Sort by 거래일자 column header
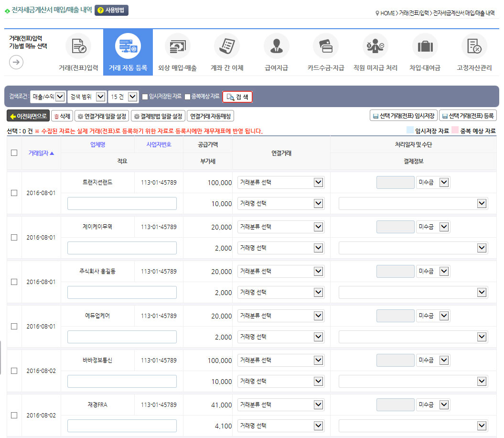This screenshot has height=438, width=504. click(41, 153)
